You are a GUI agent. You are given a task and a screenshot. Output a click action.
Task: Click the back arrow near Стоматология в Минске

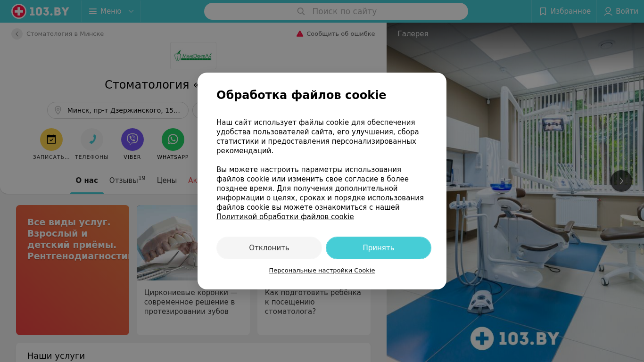click(17, 34)
